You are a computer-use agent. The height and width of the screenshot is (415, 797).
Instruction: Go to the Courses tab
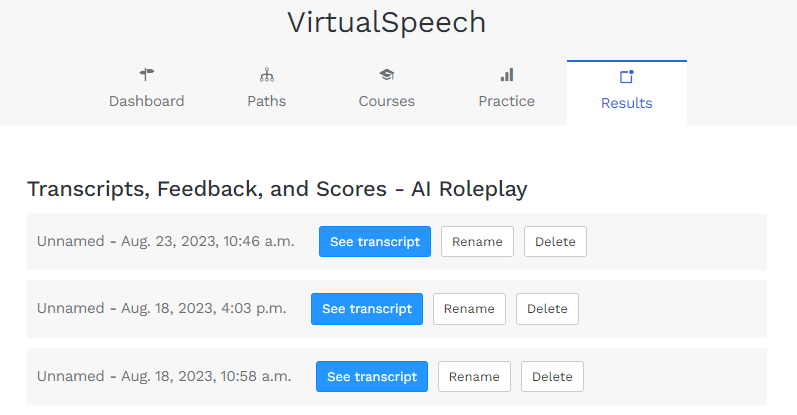387,101
